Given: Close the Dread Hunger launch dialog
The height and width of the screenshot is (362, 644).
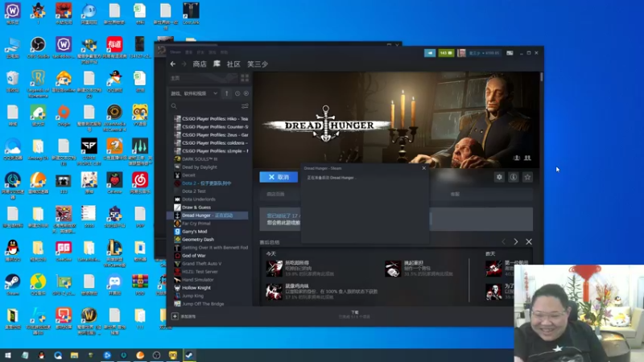Looking at the screenshot, I should 424,168.
